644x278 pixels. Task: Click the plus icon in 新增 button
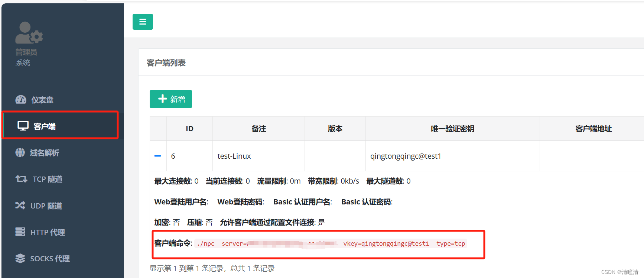tap(162, 98)
